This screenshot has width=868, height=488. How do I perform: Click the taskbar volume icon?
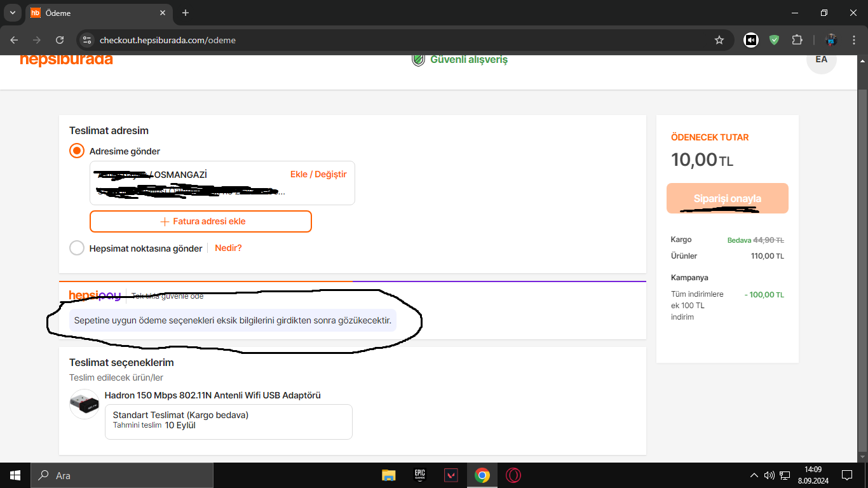point(770,475)
